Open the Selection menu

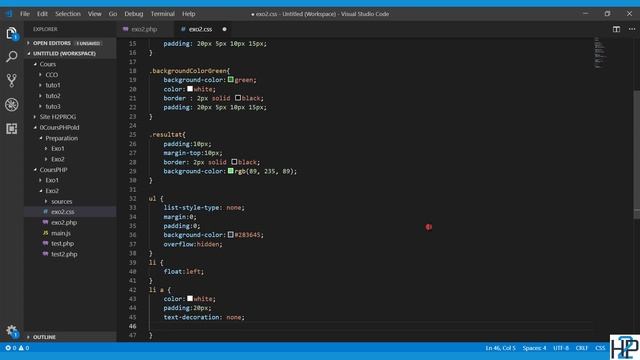pyautogui.click(x=68, y=13)
